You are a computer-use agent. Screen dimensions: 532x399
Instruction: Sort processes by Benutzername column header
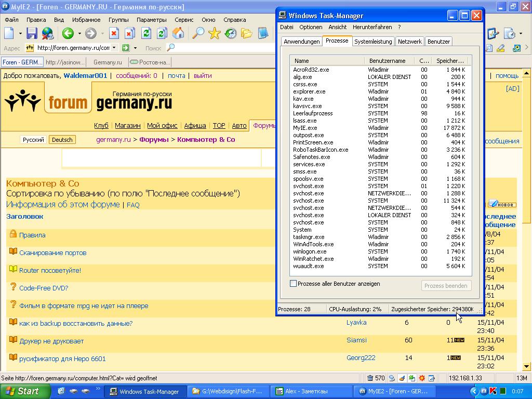(x=389, y=61)
